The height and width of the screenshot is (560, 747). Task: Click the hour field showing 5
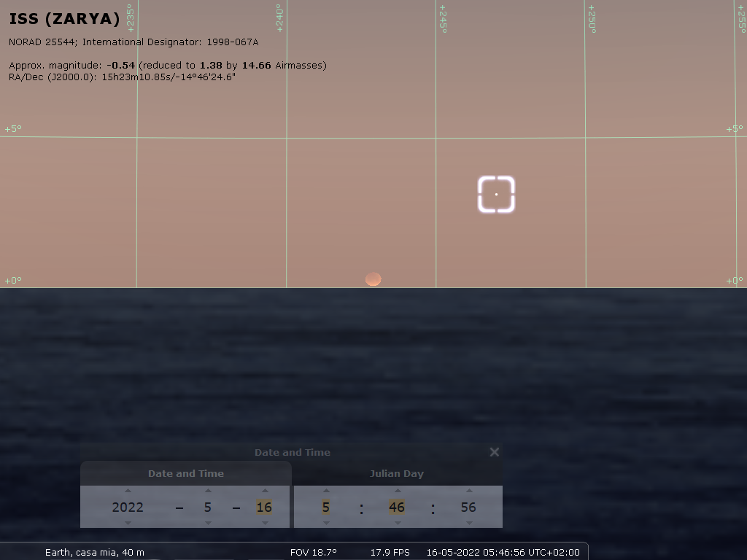pos(326,507)
